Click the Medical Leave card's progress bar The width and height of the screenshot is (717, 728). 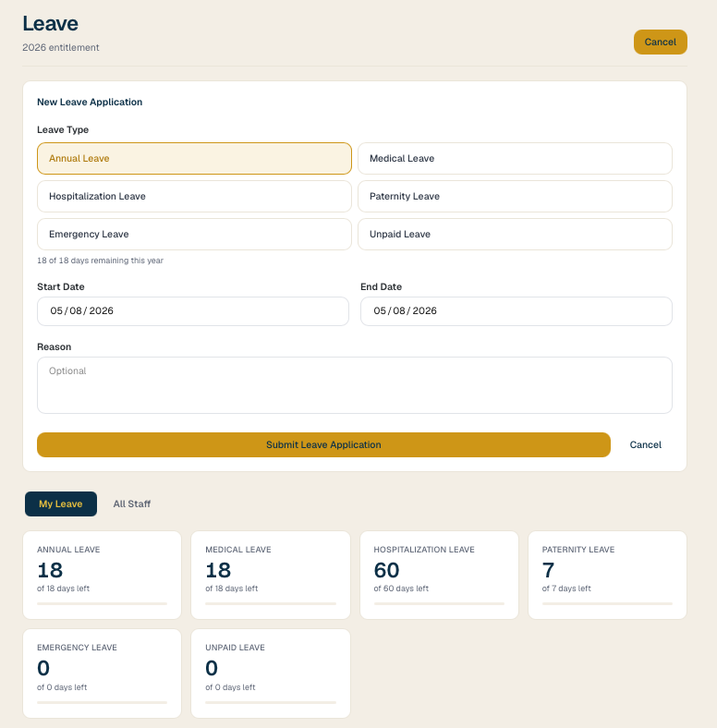coord(271,603)
